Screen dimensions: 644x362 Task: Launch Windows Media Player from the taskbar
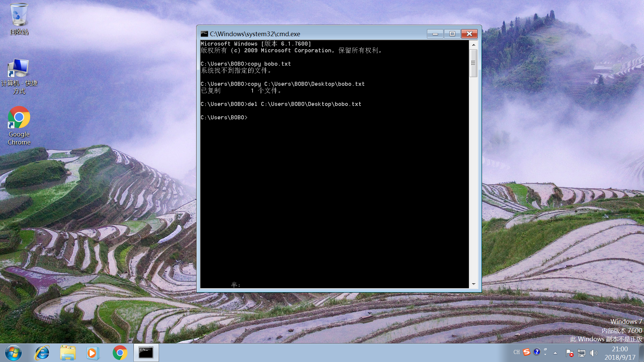click(92, 353)
